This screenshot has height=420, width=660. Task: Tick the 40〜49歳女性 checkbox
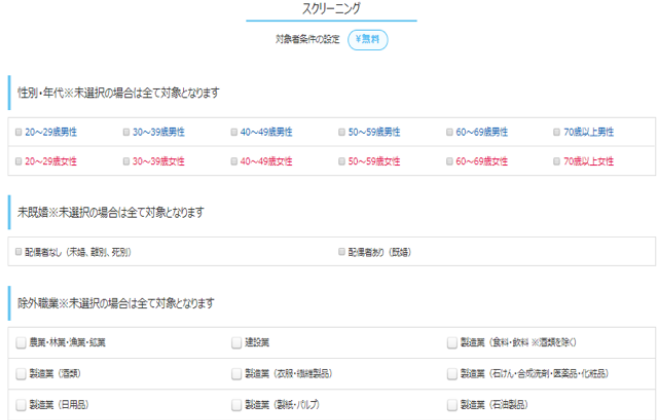point(233,161)
